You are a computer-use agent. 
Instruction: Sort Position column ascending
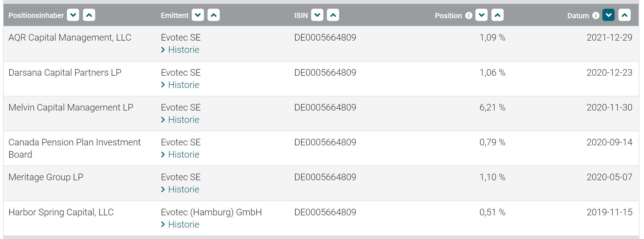tap(497, 15)
